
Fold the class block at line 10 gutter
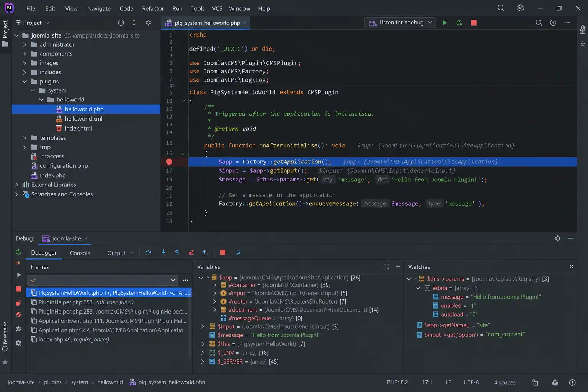tap(183, 101)
